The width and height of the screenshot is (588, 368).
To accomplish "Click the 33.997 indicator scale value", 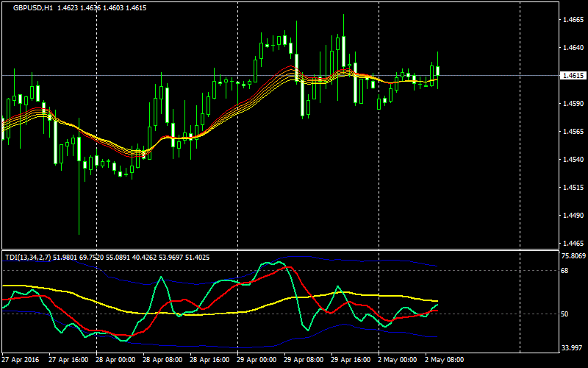I will (573, 348).
